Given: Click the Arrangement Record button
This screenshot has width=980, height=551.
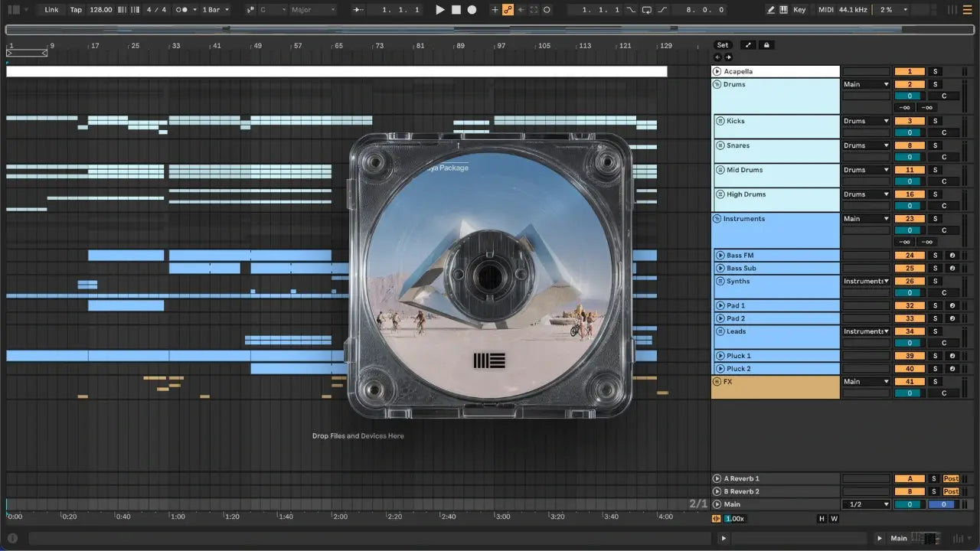Looking at the screenshot, I should [472, 10].
